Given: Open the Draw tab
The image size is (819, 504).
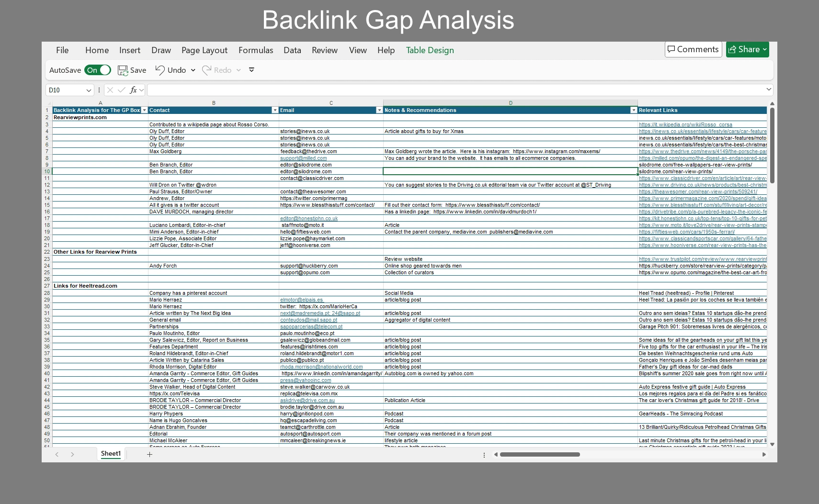Looking at the screenshot, I should coord(161,50).
